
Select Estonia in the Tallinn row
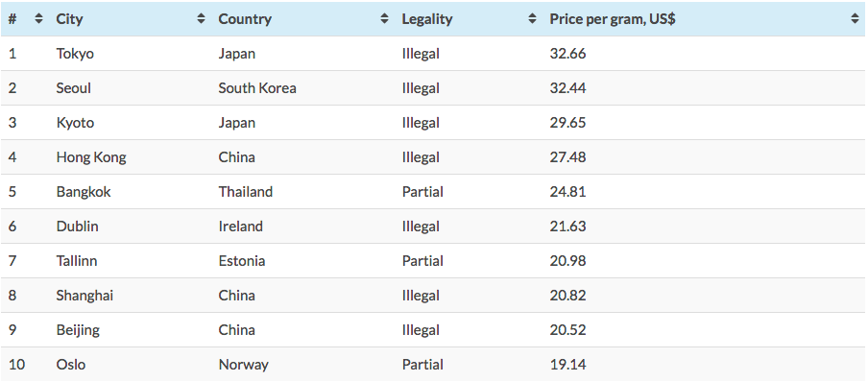[241, 261]
